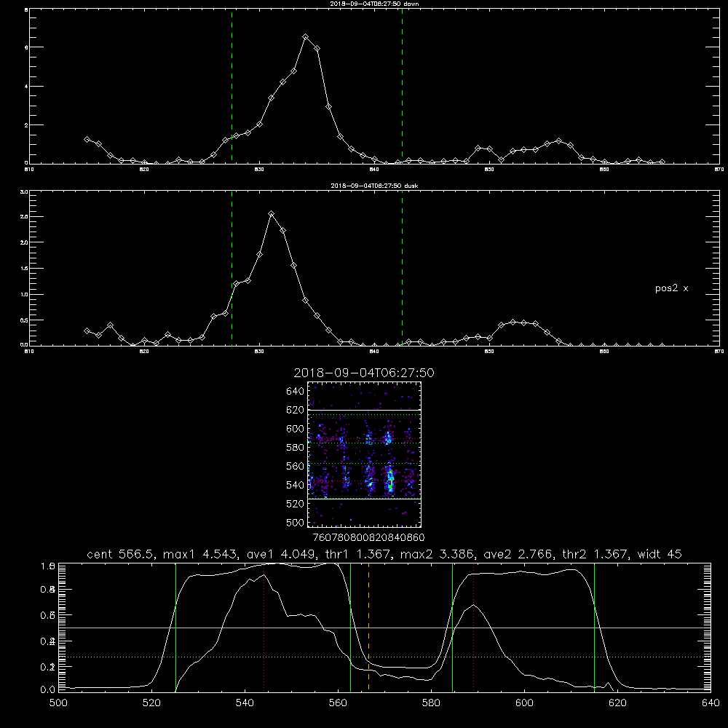Screen dimensions: 728x728
Task: Click the green vertical line near 585 in bottom plot
Action: tap(453, 627)
